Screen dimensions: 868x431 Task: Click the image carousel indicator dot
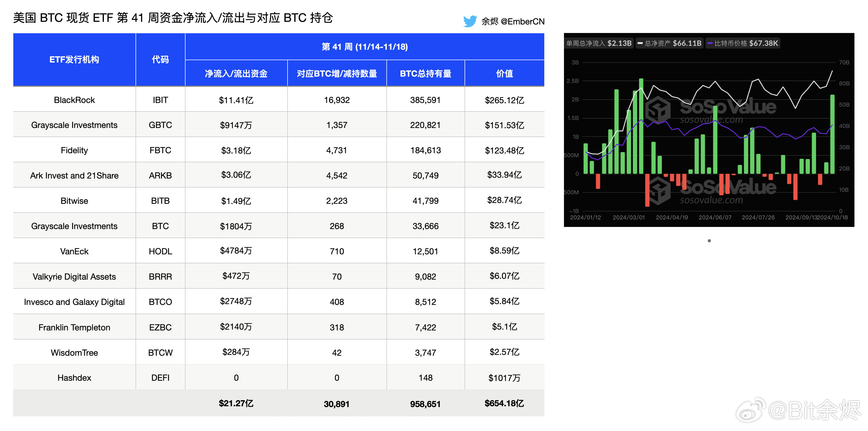(709, 241)
